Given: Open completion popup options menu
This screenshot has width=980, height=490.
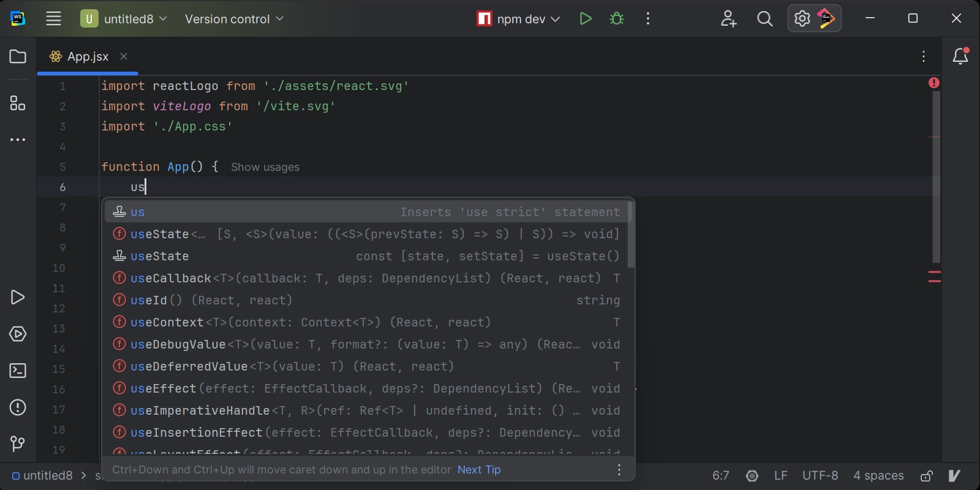Looking at the screenshot, I should click(619, 470).
